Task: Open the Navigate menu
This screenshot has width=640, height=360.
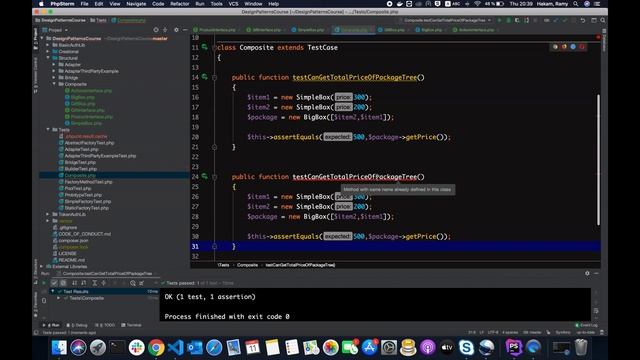Action: pos(136,4)
